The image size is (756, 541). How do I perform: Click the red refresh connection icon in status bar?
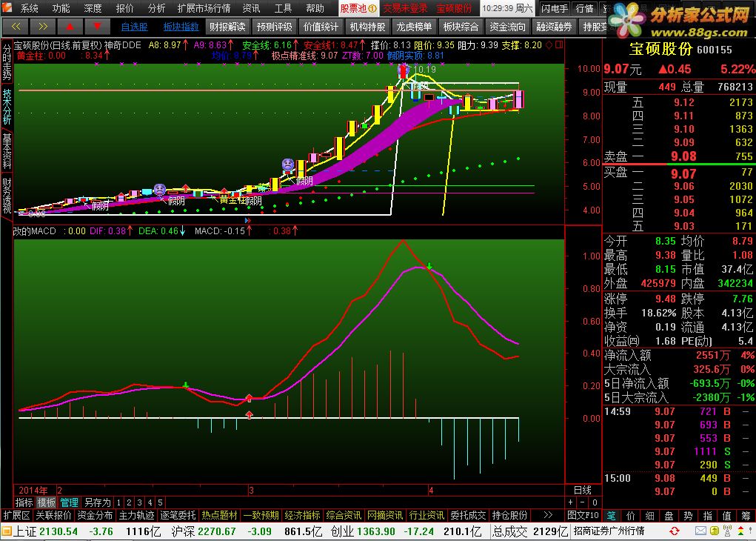point(674,531)
